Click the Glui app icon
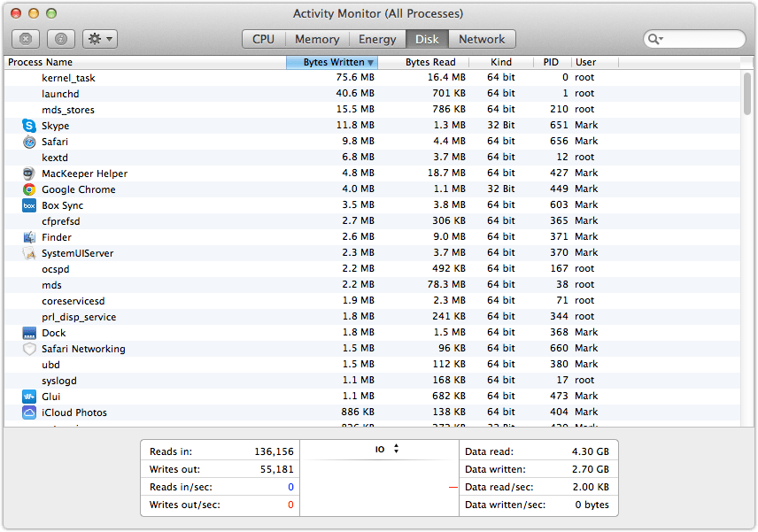 [29, 397]
